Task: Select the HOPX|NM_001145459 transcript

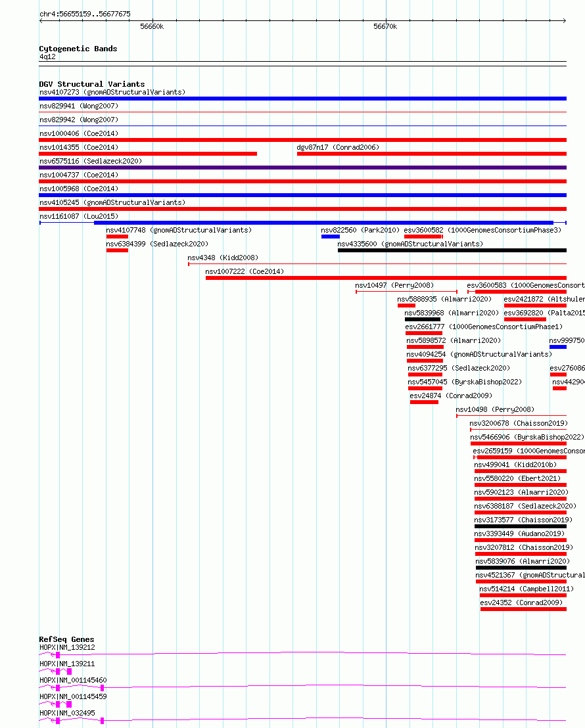Action: tap(73, 697)
